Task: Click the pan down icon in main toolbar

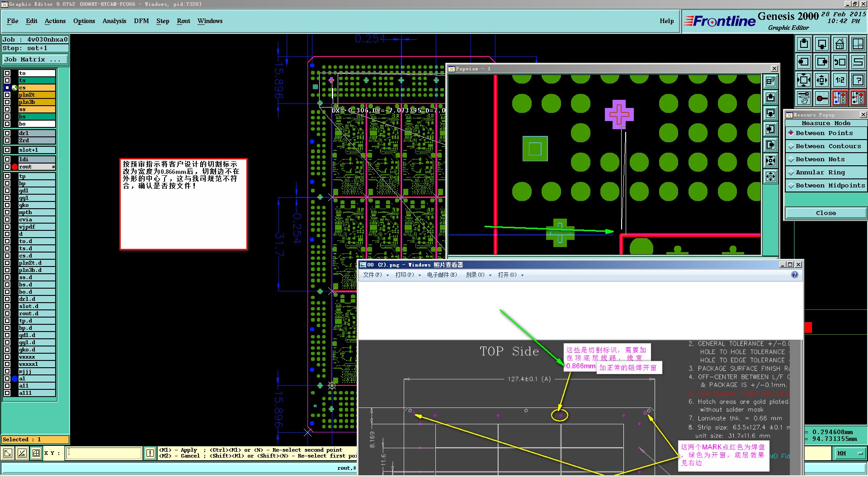Action: (822, 44)
